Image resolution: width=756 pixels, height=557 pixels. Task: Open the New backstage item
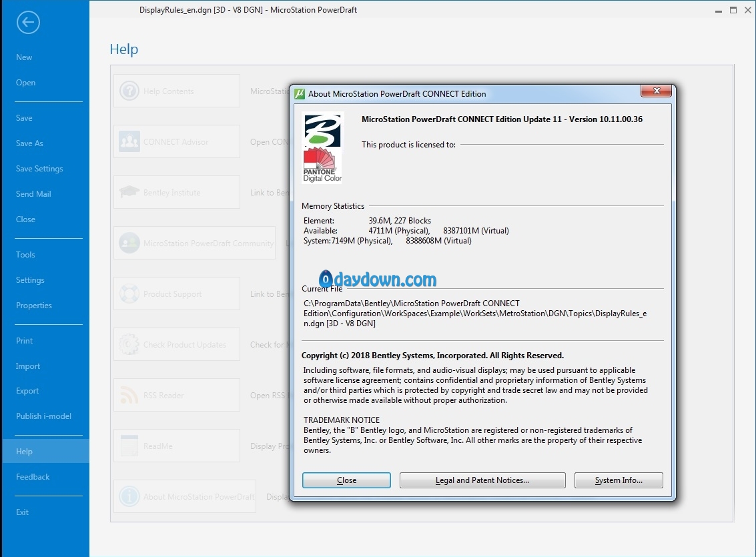pyautogui.click(x=24, y=57)
